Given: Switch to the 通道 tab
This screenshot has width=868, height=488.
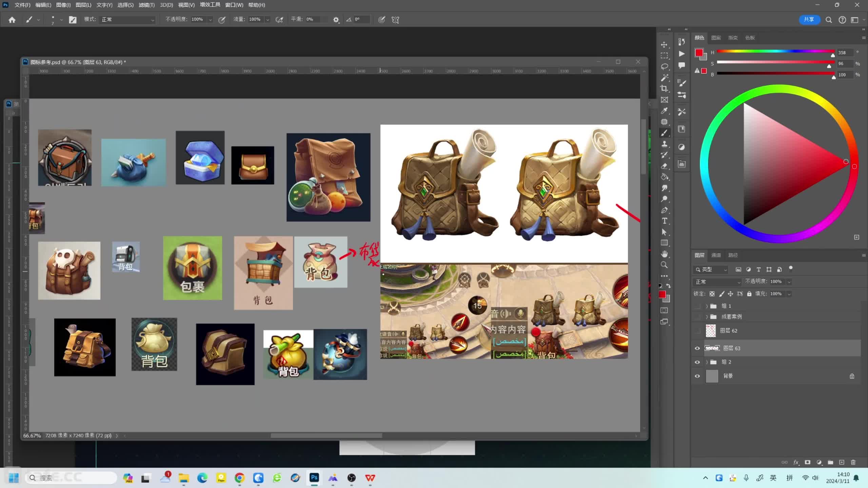Looking at the screenshot, I should pyautogui.click(x=716, y=255).
